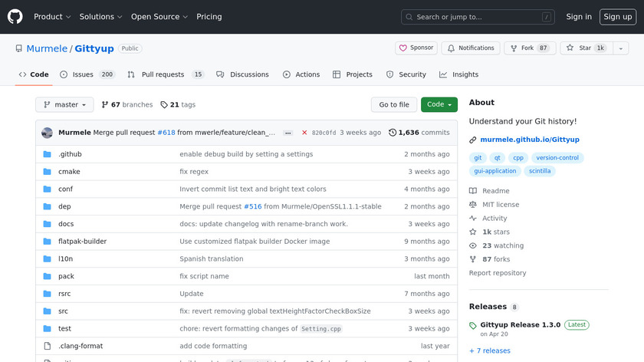Select the gui-application topic tag

click(495, 171)
